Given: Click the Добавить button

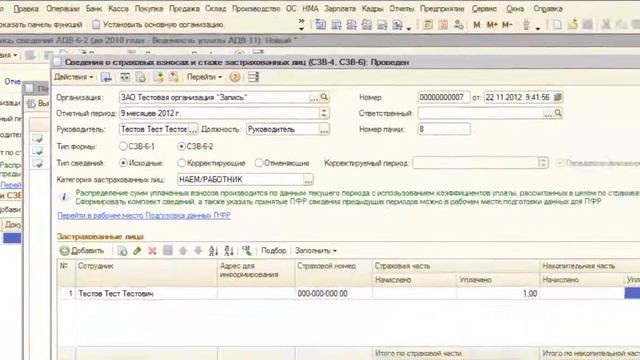Looking at the screenshot, I should pyautogui.click(x=82, y=251).
